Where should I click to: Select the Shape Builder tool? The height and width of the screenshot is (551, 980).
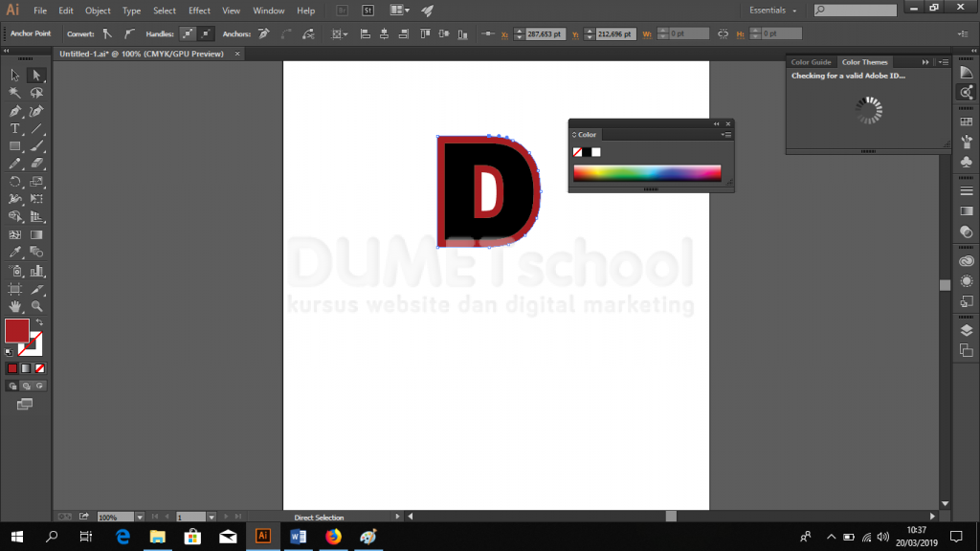coord(15,217)
